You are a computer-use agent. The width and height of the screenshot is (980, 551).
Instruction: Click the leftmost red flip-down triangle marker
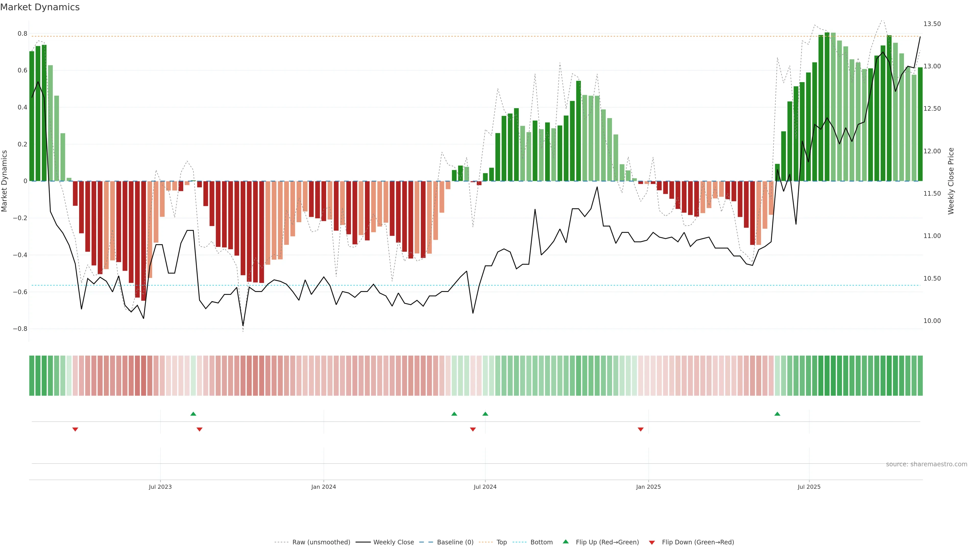[x=75, y=429]
